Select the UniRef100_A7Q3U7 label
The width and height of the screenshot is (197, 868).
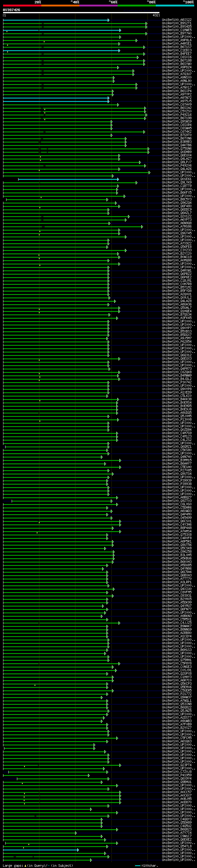click(x=177, y=74)
